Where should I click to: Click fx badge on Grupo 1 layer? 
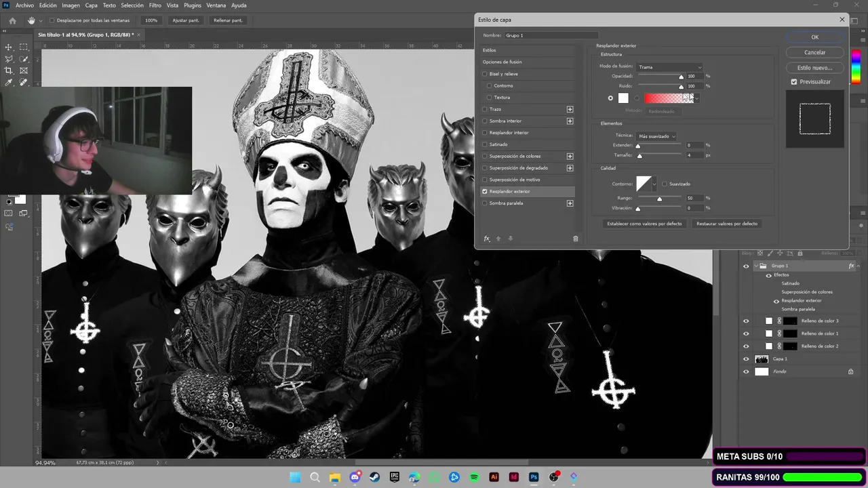pyautogui.click(x=852, y=266)
